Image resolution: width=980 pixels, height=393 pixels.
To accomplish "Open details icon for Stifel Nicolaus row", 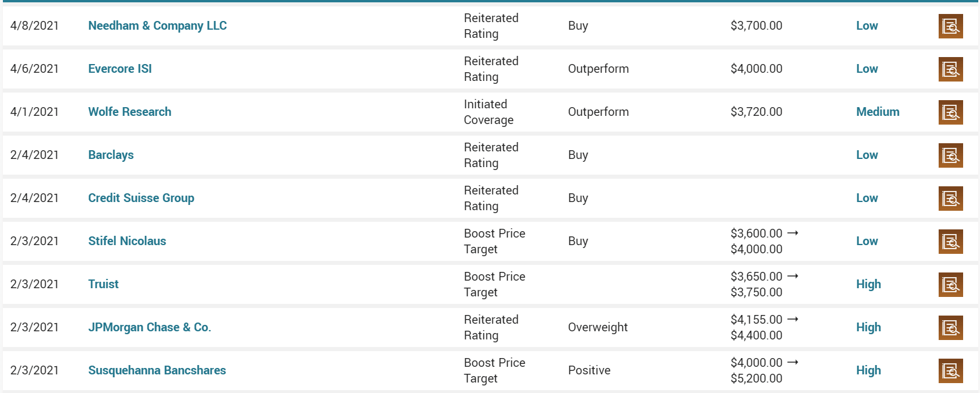I will (x=950, y=242).
